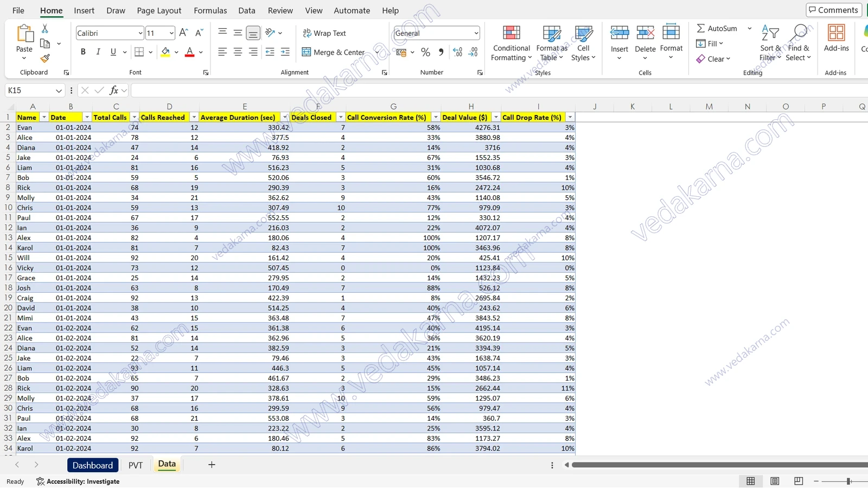
Task: Open the Formulas ribbon tab
Action: 210,10
